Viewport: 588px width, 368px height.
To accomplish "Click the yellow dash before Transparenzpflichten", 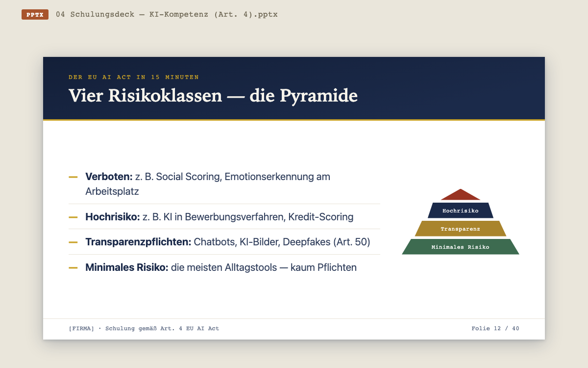I will (73, 242).
